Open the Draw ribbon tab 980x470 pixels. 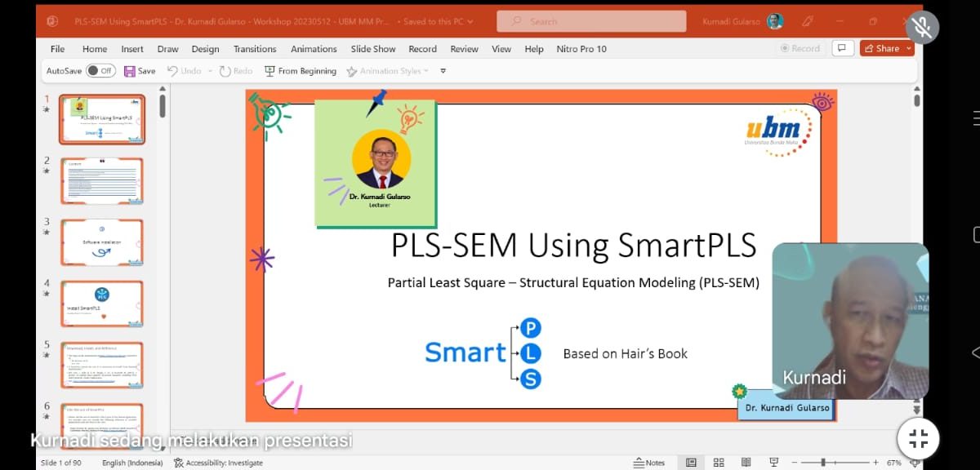(167, 49)
